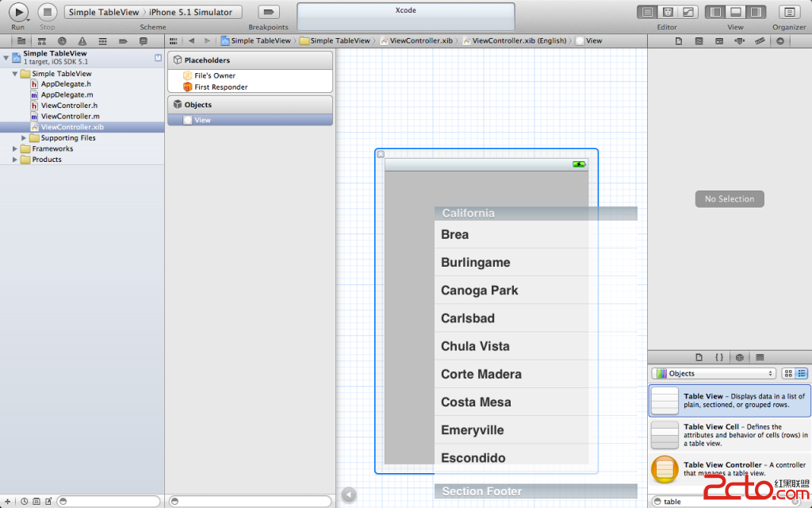This screenshot has height=508, width=812.
Task: Expand the Supporting Files folder
Action: 25,138
